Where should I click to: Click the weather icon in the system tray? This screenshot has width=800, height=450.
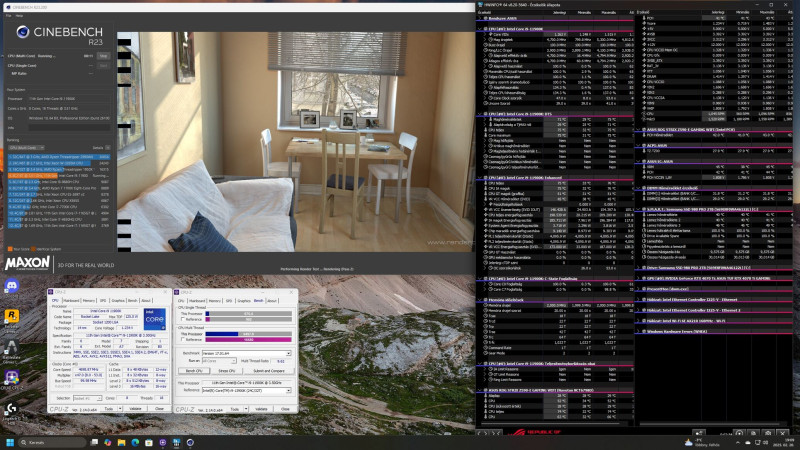tap(688, 442)
